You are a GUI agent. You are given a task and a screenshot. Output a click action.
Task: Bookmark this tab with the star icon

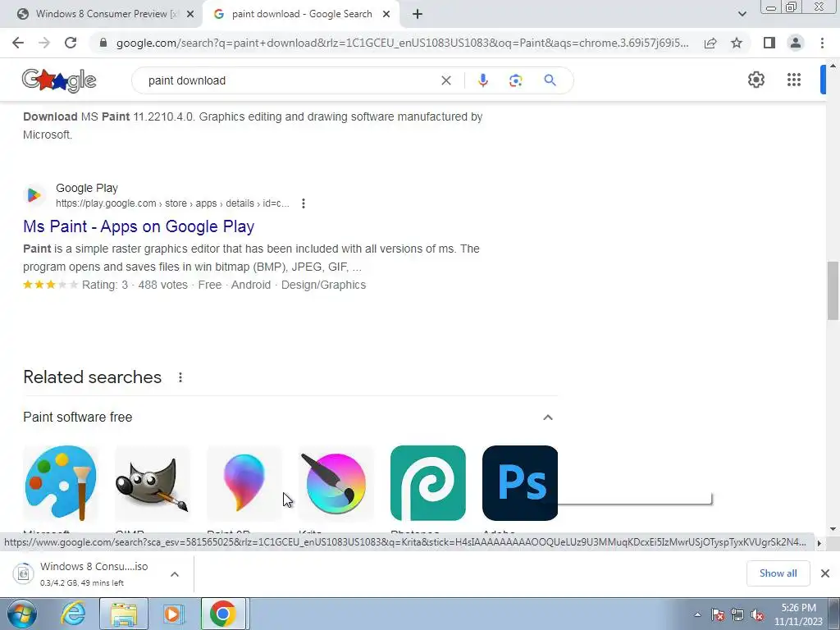[x=737, y=43]
